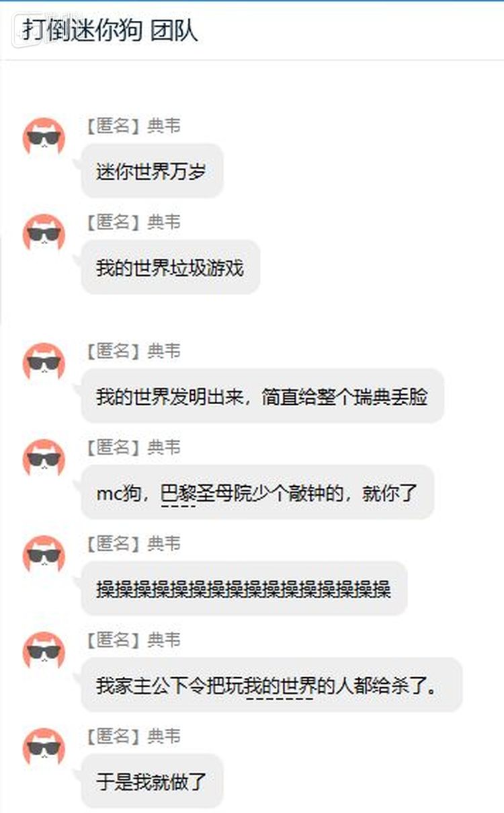The height and width of the screenshot is (813, 504).
Task: Select the repeated 操 message bubble
Action: 244,588
